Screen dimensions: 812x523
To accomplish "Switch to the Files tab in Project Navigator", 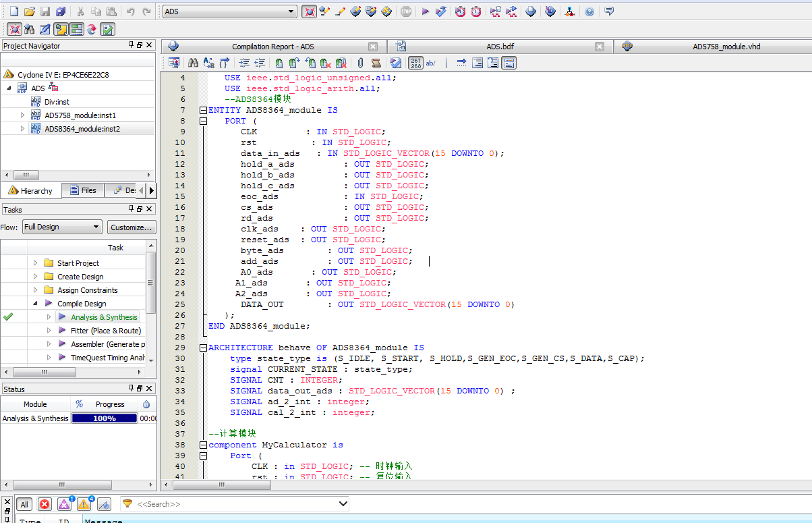I will point(82,190).
